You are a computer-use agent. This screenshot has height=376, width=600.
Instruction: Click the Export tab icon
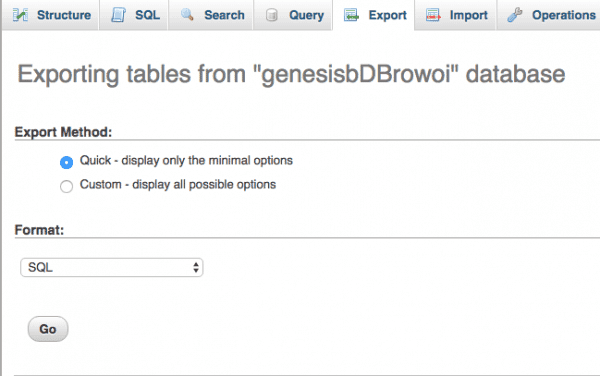coord(351,15)
